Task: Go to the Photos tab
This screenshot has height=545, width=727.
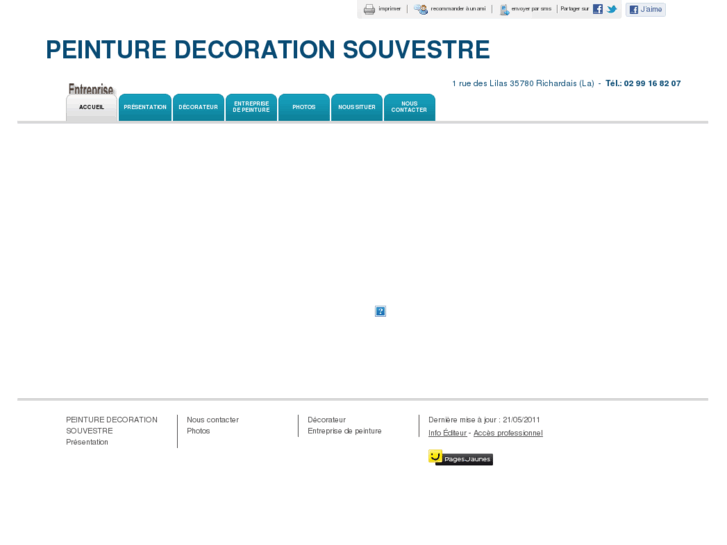Action: (x=304, y=108)
